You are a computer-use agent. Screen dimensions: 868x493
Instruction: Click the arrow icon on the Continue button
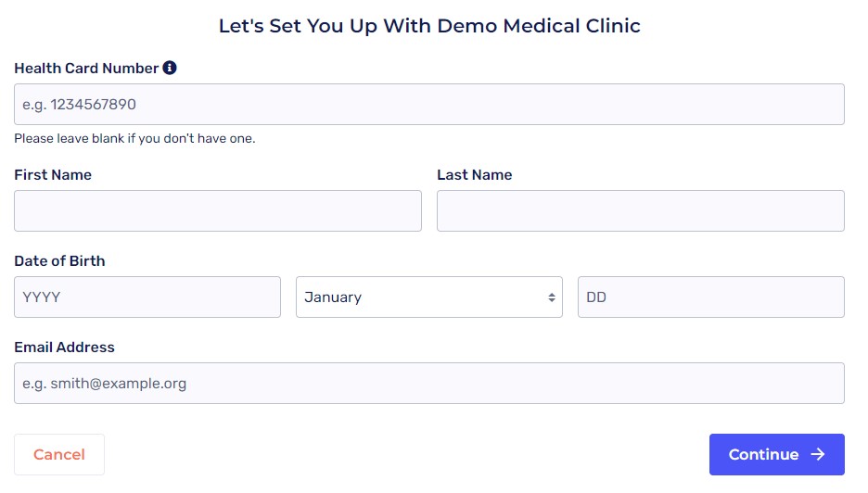pos(817,454)
